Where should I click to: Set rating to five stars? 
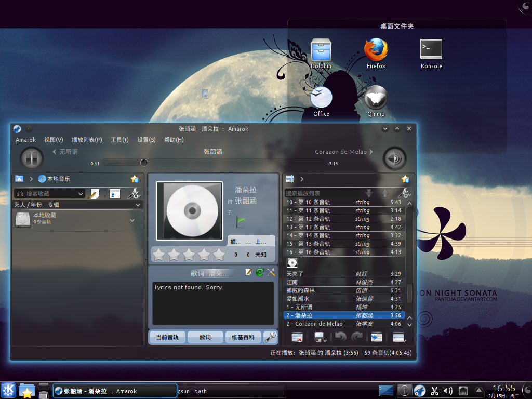click(x=219, y=255)
